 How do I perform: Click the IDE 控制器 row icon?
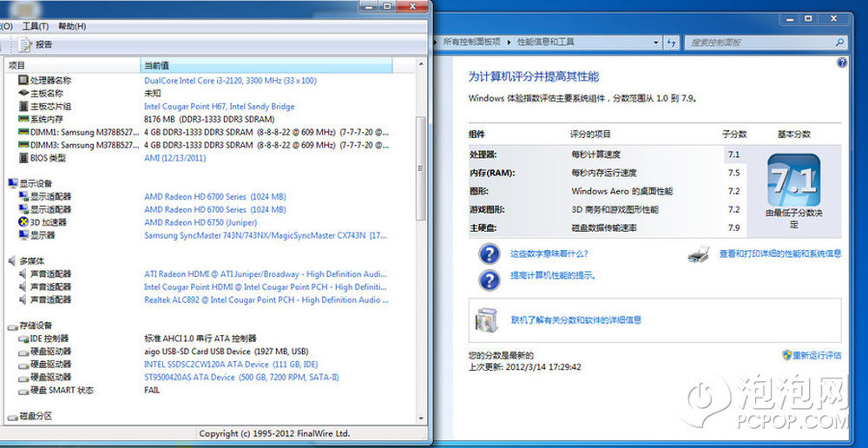click(x=23, y=339)
